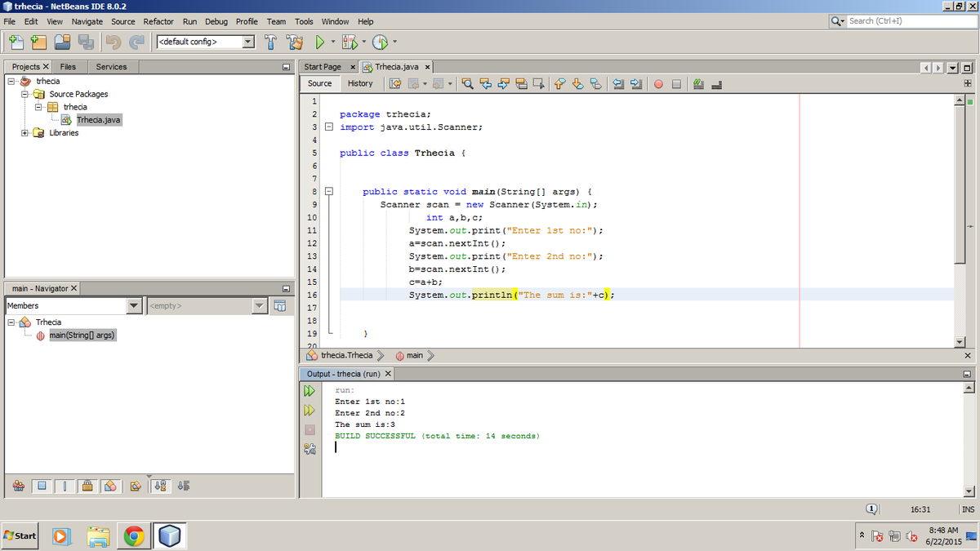This screenshot has height=551, width=980.
Task: Click the Clean and Build Project icon
Action: [296, 42]
